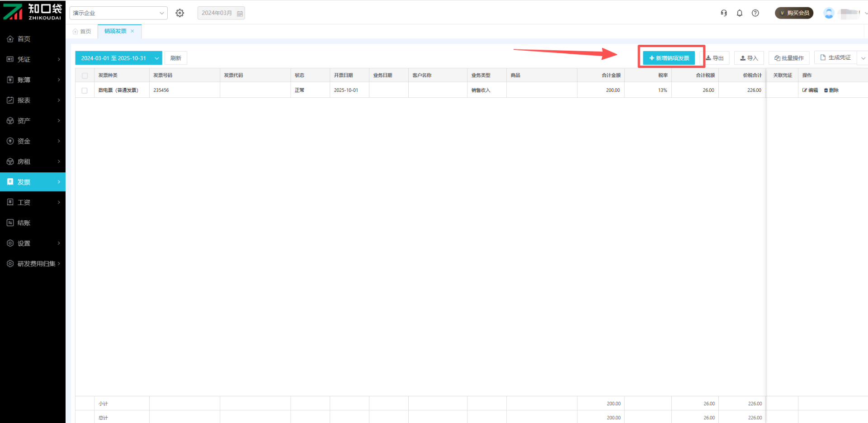868x423 pixels.
Task: Click the user avatar icon
Action: [829, 13]
